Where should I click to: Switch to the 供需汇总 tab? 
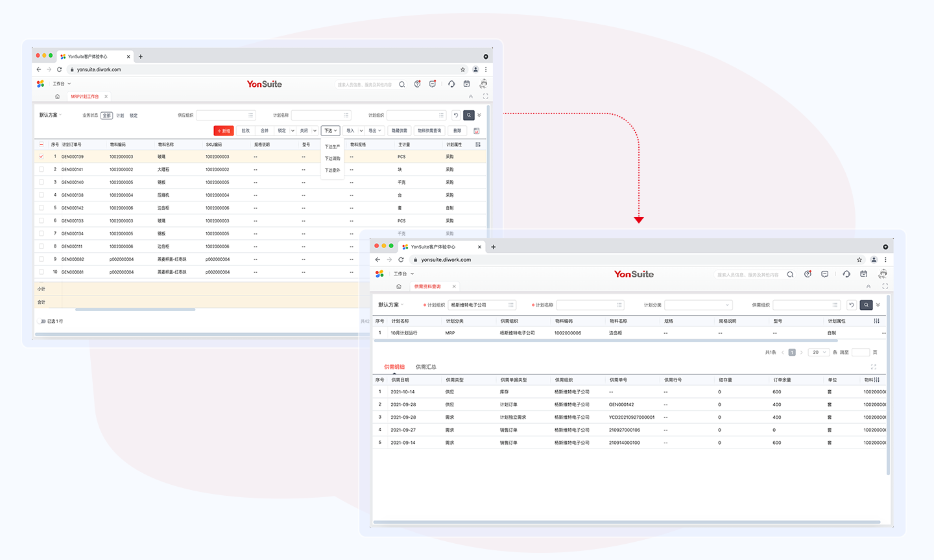[425, 367]
